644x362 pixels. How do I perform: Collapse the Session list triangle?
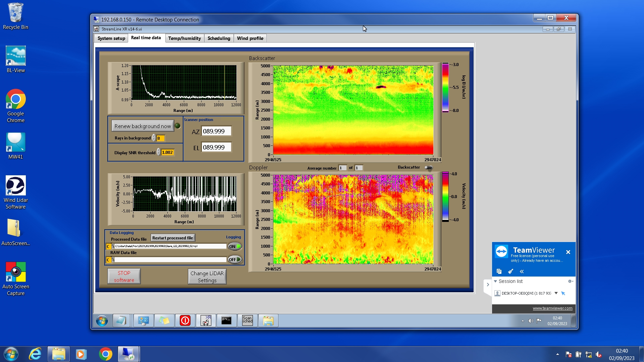tap(495, 281)
